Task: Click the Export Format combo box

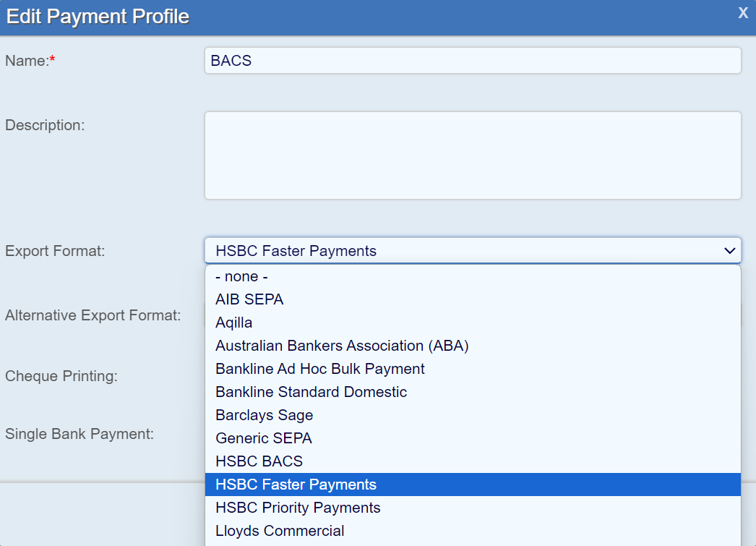Action: point(463,251)
